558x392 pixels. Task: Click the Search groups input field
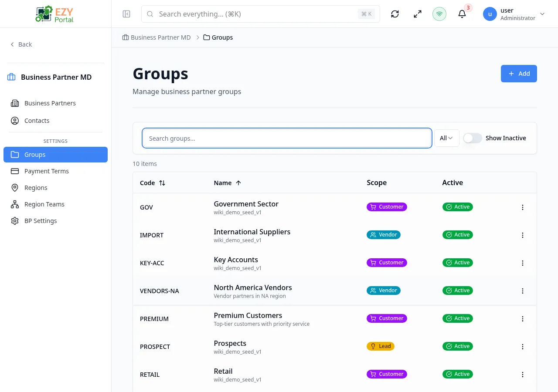[287, 138]
